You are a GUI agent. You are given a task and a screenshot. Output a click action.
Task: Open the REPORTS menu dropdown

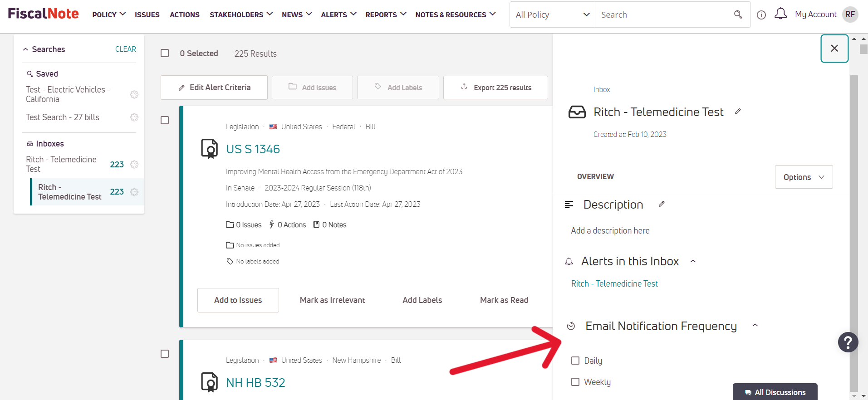[x=386, y=15]
